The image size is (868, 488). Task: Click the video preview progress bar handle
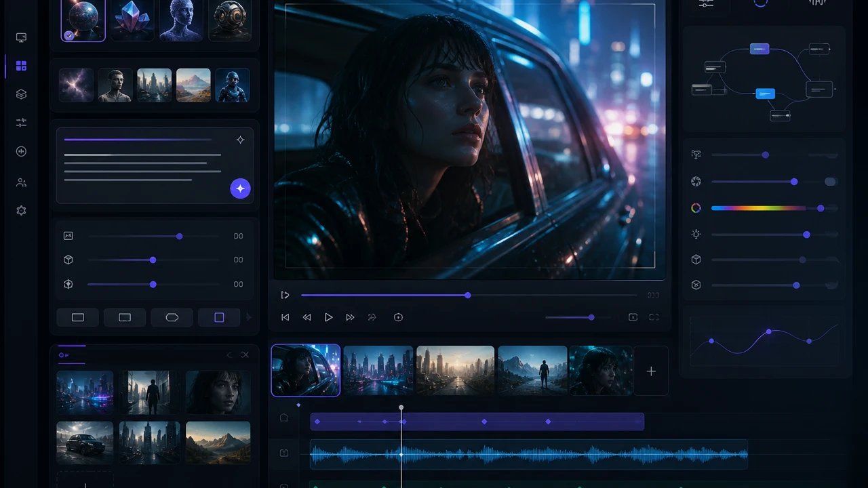468,295
